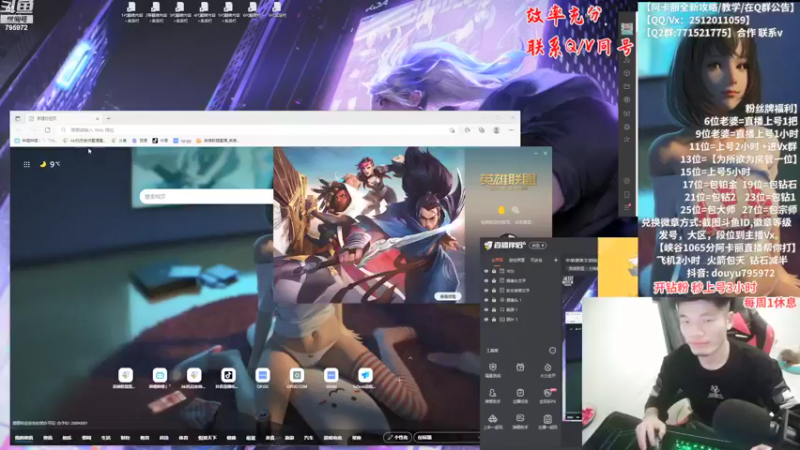The height and width of the screenshot is (450, 800).
Task: Open the 美食 news category
Action: [270, 438]
